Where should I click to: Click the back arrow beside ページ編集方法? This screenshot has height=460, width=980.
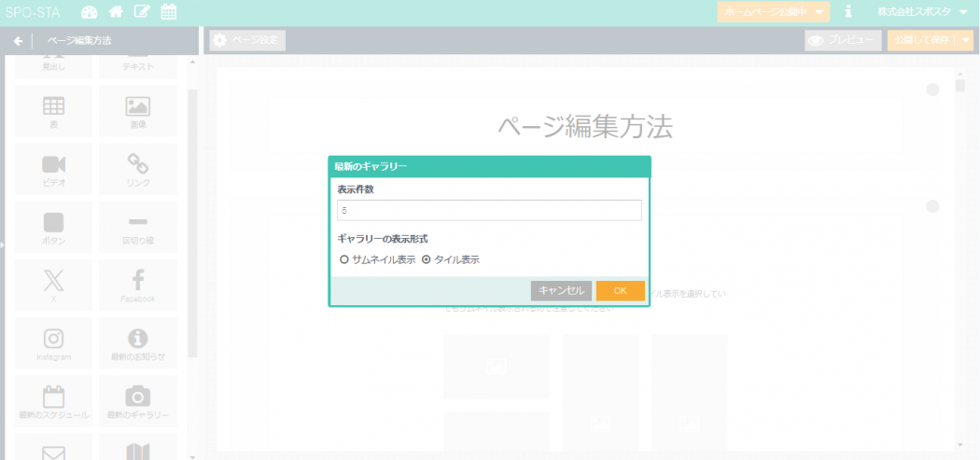pos(18,41)
